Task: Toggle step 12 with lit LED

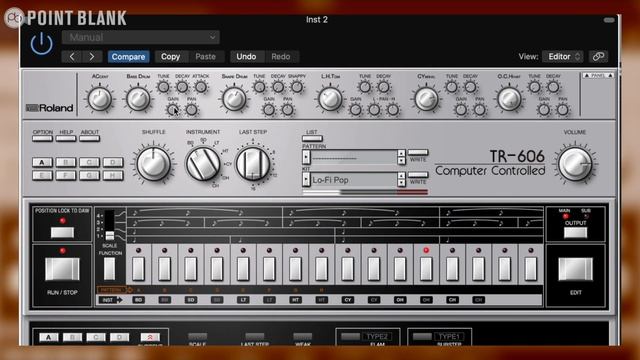Action: [426, 269]
